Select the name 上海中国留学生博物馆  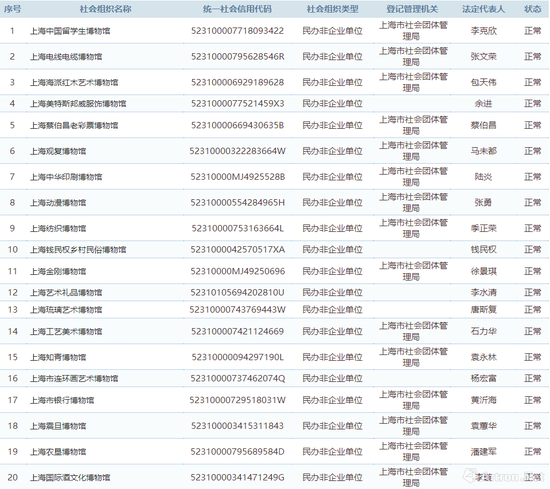pyautogui.click(x=70, y=31)
